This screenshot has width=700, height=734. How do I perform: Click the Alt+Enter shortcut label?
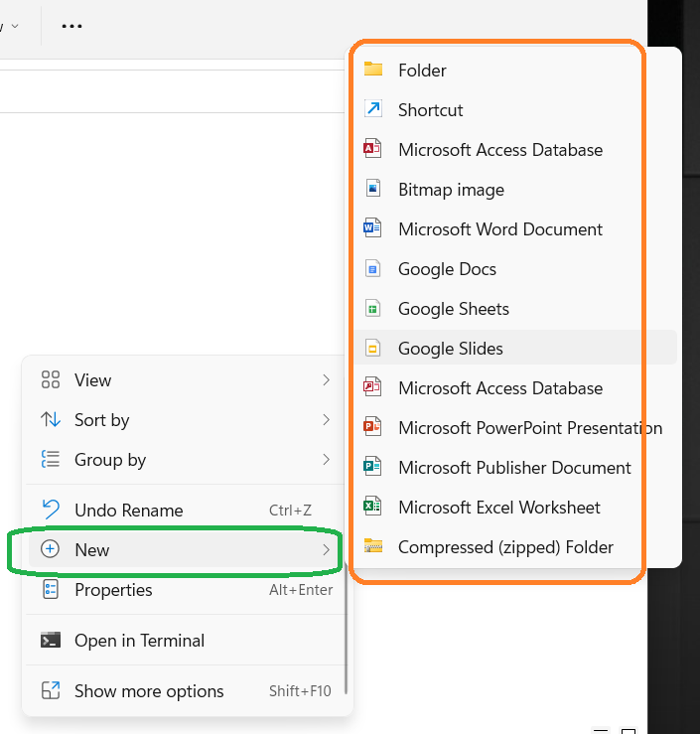301,590
